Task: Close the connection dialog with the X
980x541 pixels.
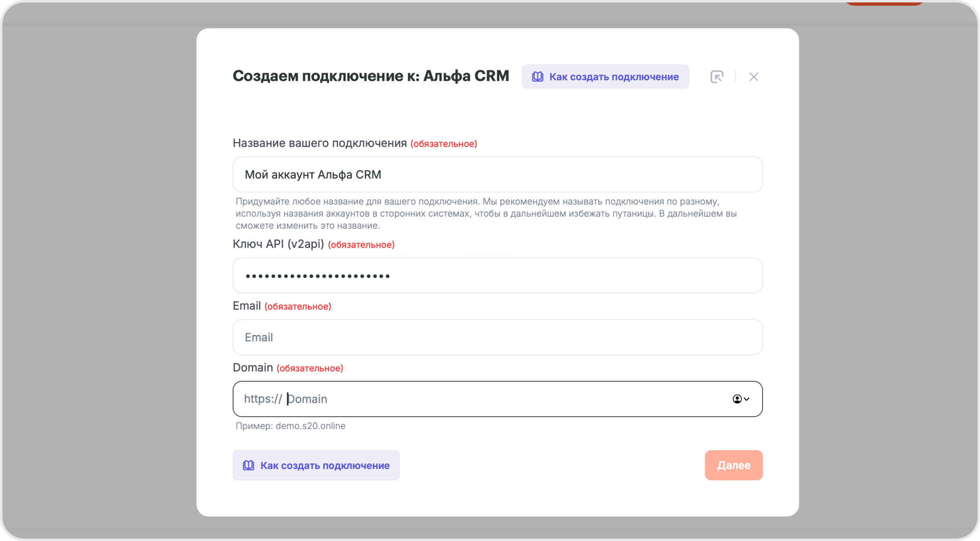Action: coord(753,77)
